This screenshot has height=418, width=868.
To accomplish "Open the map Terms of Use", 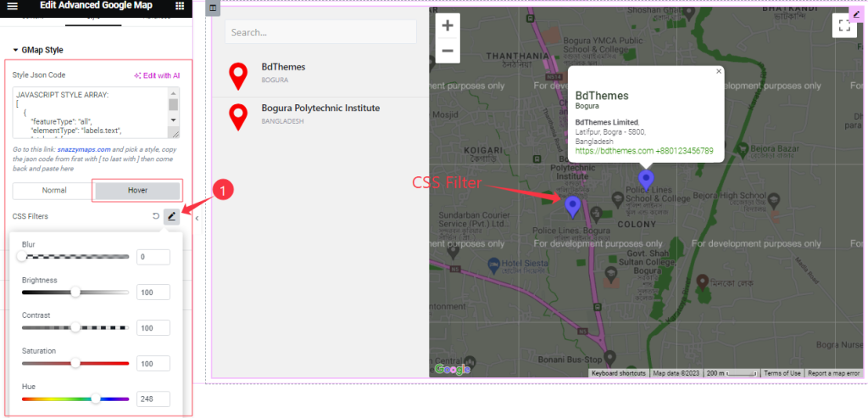I will 782,373.
